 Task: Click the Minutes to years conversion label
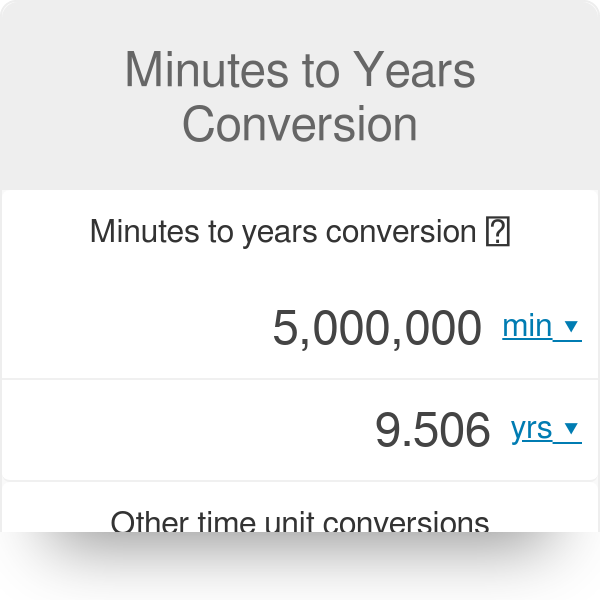coord(282,232)
